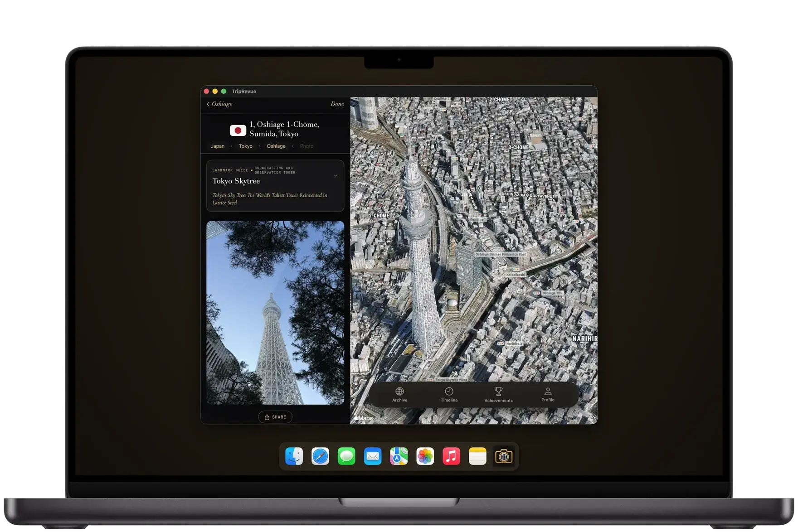This screenshot has height=532, width=798.
Task: Share the photo with the SHARE button
Action: [275, 417]
